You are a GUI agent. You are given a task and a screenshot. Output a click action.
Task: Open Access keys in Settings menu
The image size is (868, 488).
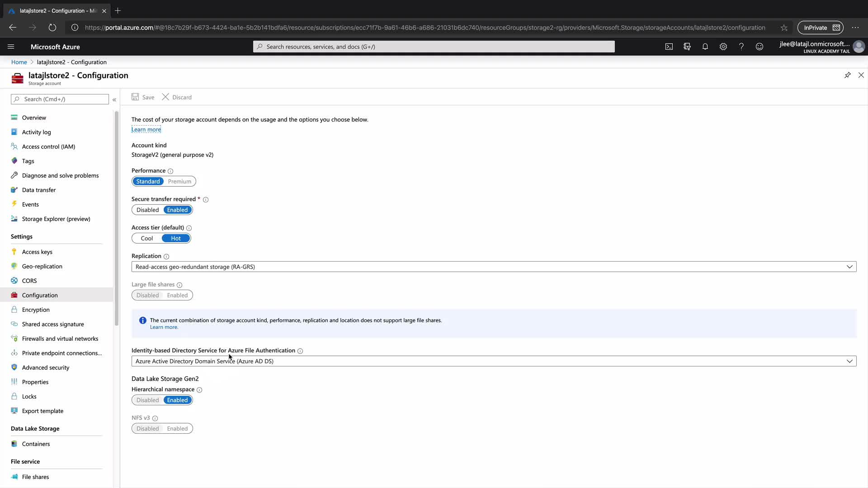tap(37, 252)
